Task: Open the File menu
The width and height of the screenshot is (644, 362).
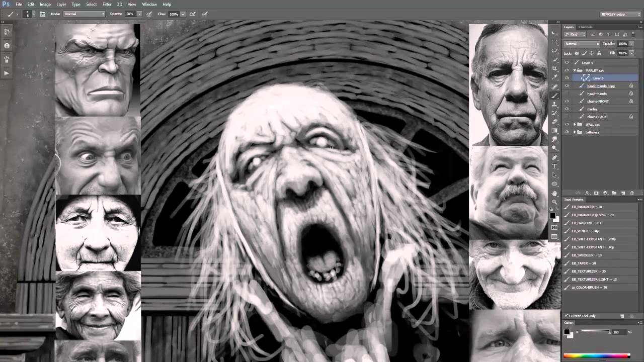Action: pos(19,4)
